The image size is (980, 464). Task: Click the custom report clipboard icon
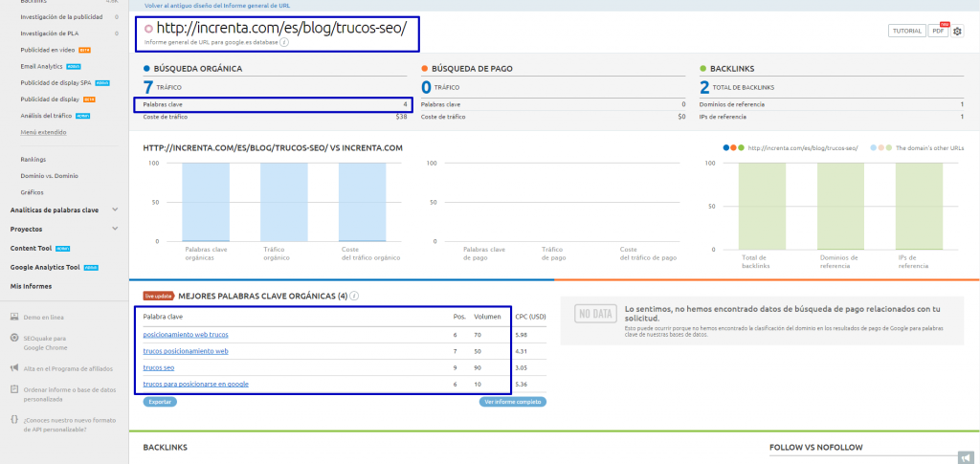pos(13,389)
